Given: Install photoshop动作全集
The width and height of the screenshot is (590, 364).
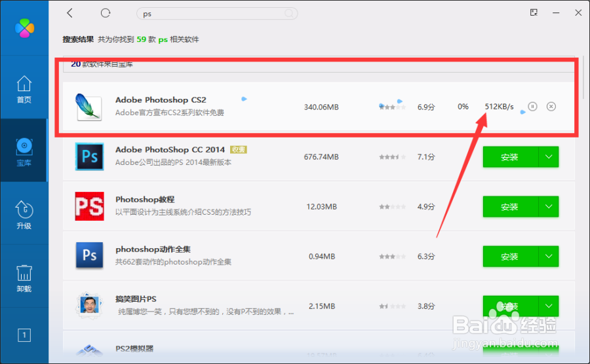Looking at the screenshot, I should pos(510,257).
